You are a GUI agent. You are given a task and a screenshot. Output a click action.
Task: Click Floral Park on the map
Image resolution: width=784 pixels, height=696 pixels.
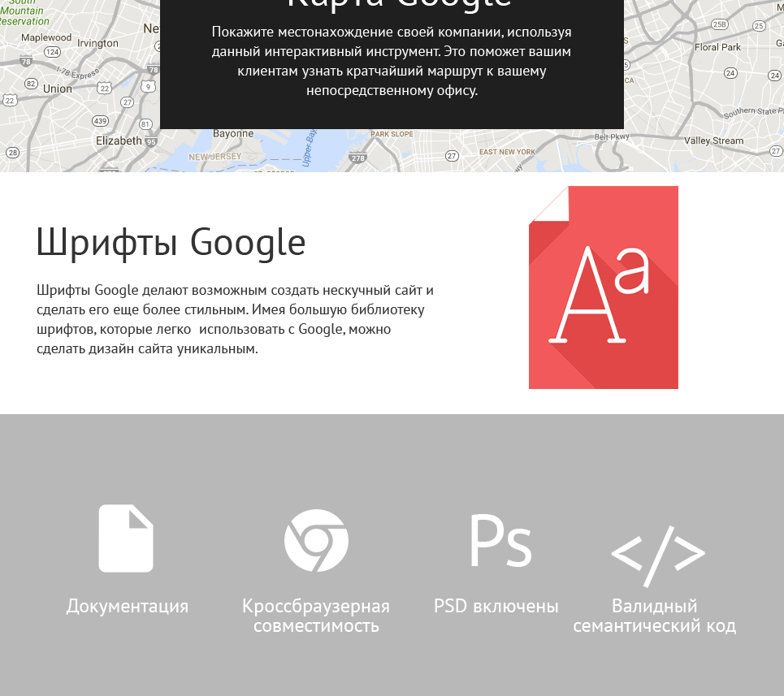pos(717,47)
